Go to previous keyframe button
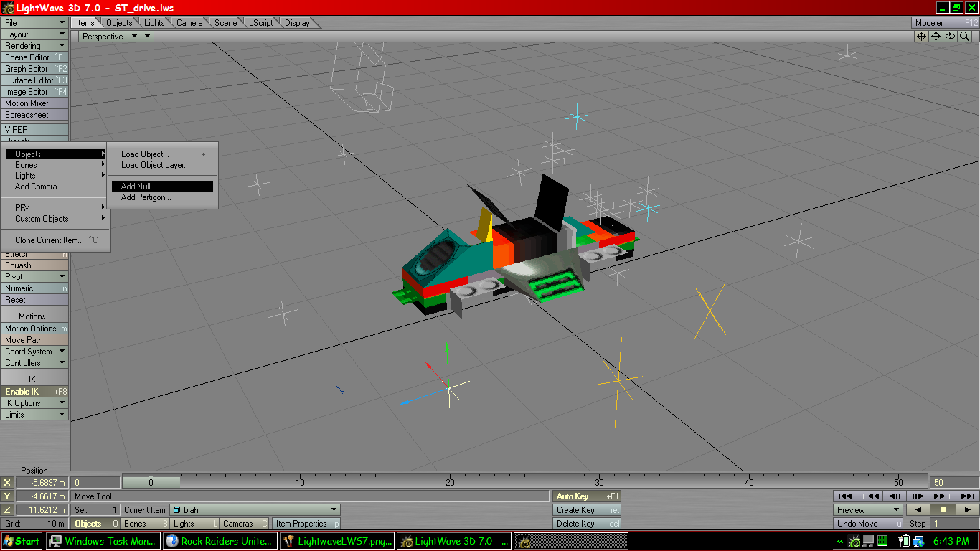The width and height of the screenshot is (980, 551). coord(870,496)
